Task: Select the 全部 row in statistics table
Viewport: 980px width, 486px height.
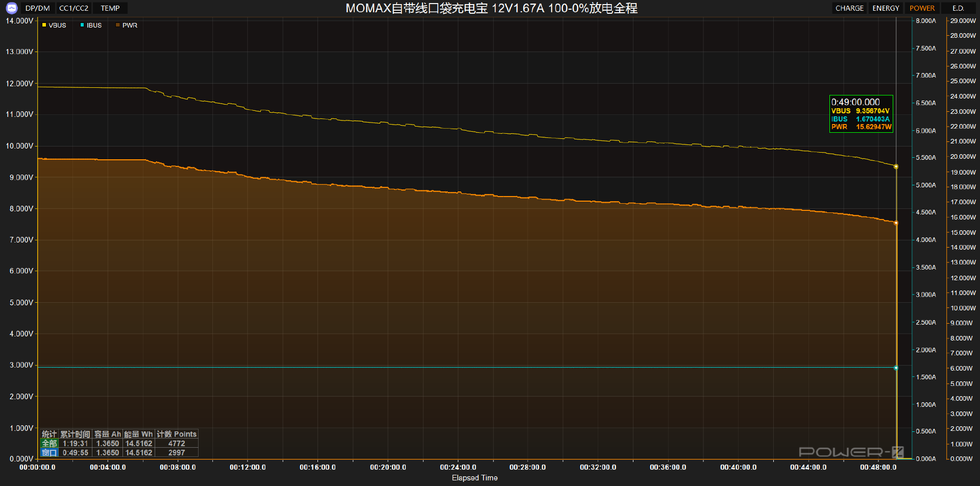Action: 118,444
